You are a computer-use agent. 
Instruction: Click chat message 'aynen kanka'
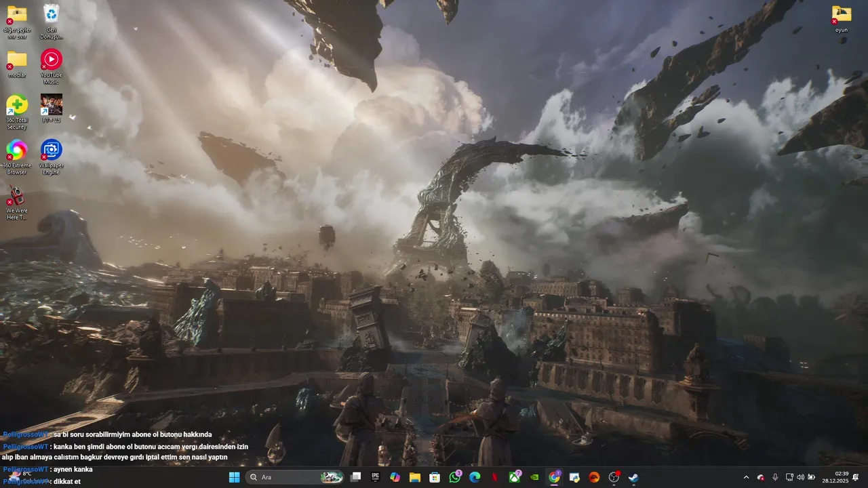click(73, 469)
